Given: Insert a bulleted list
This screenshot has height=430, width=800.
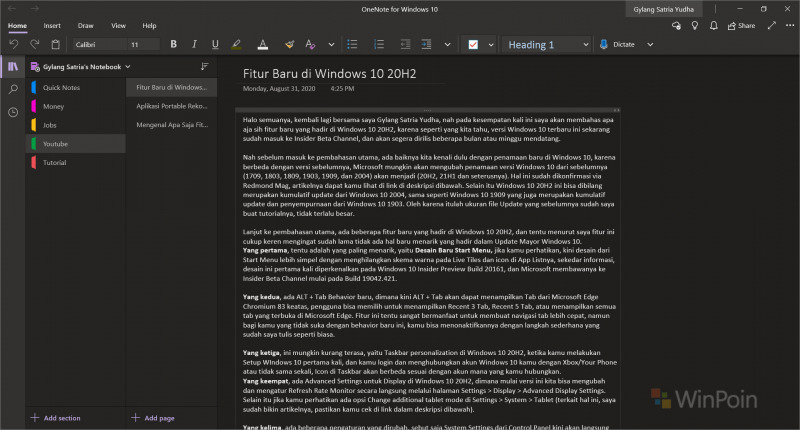Looking at the screenshot, I should pos(353,44).
